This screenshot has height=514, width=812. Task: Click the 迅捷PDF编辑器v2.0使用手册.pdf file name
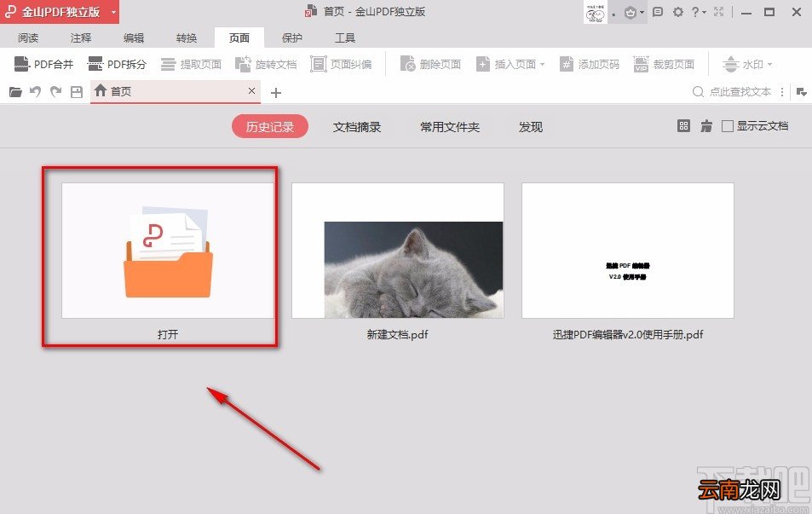[x=628, y=335]
